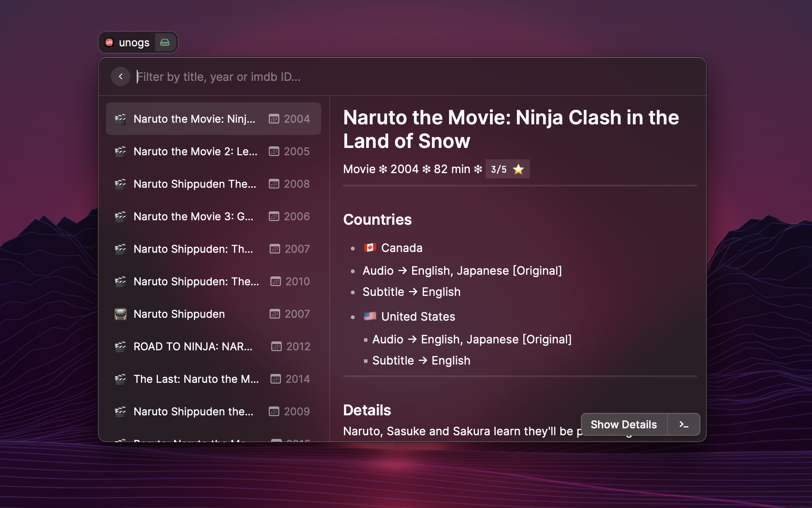Click the TV icon for Naruto Shippuden
Viewport: 812px width, 508px height.
click(121, 314)
